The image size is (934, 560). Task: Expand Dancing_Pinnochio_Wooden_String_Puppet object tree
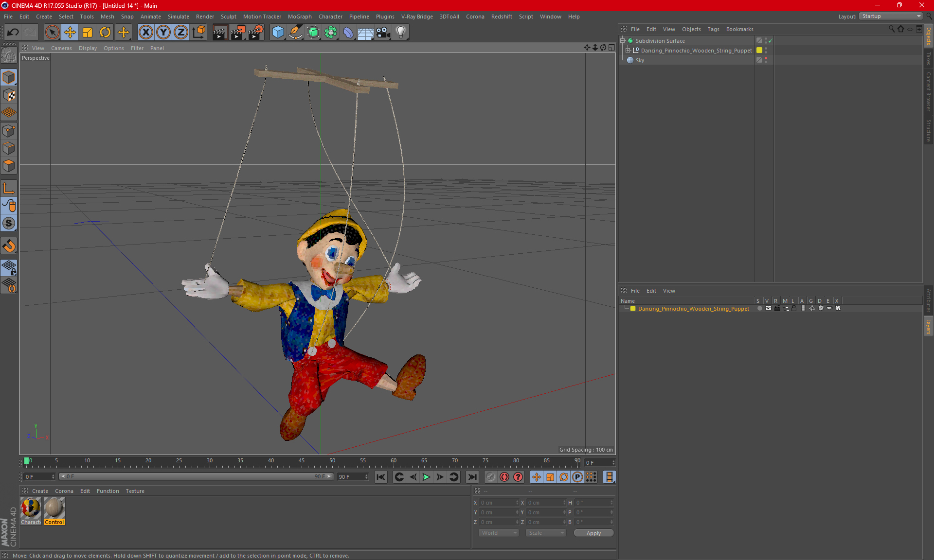(x=628, y=50)
